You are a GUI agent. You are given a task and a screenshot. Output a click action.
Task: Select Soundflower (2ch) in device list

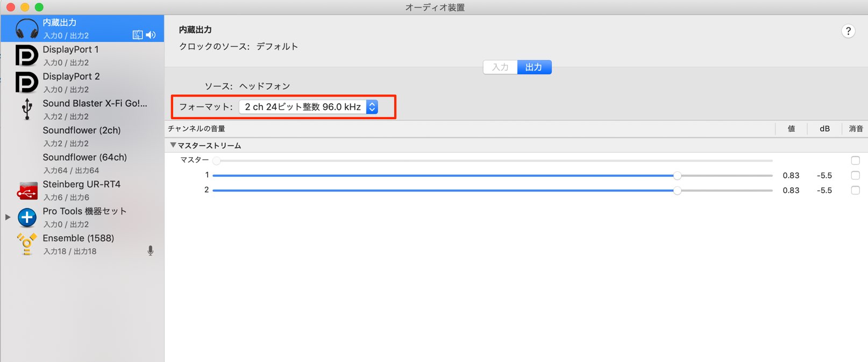coord(82,130)
